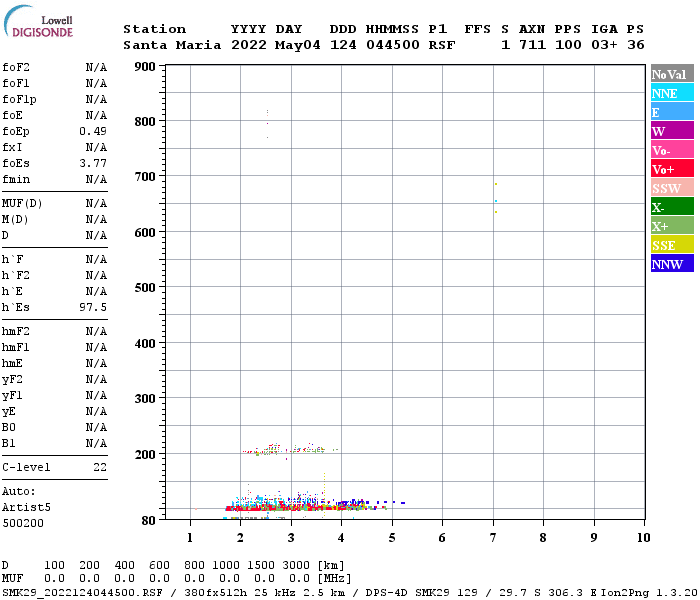Image resolution: width=700 pixels, height=600 pixels.
Task: Click the Santa Maria station name
Action: 172,45
